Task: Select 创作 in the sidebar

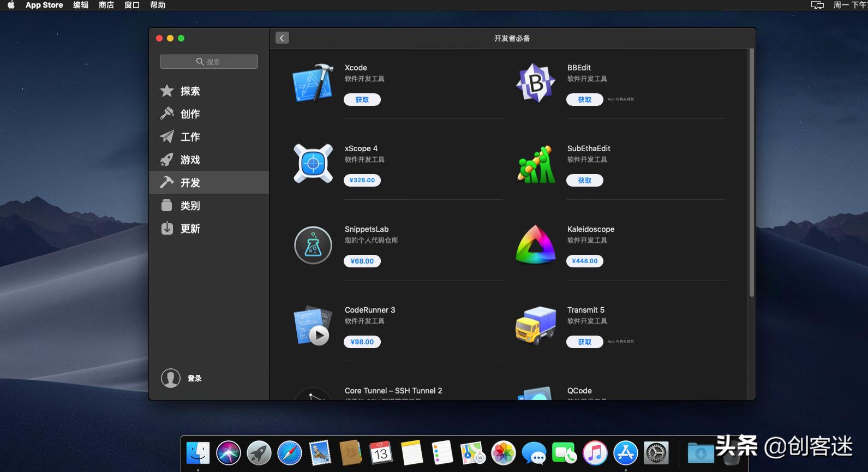Action: click(209, 114)
